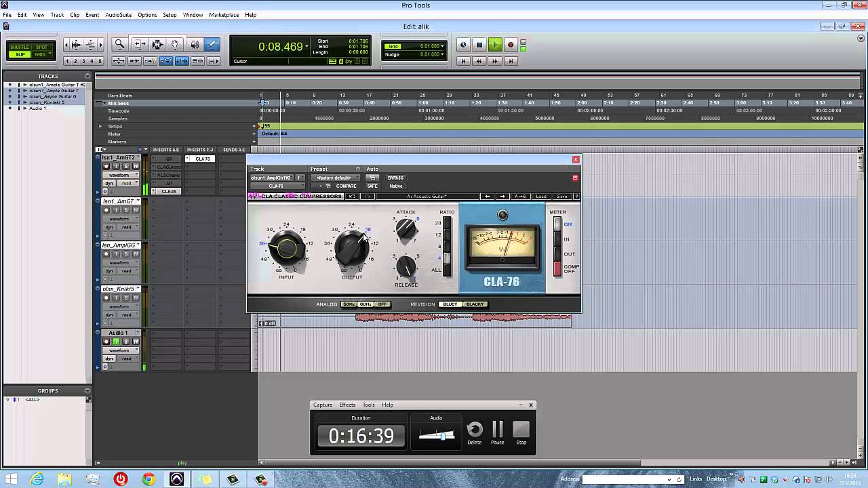
Task: Open the Marketplace menu
Action: tap(224, 15)
